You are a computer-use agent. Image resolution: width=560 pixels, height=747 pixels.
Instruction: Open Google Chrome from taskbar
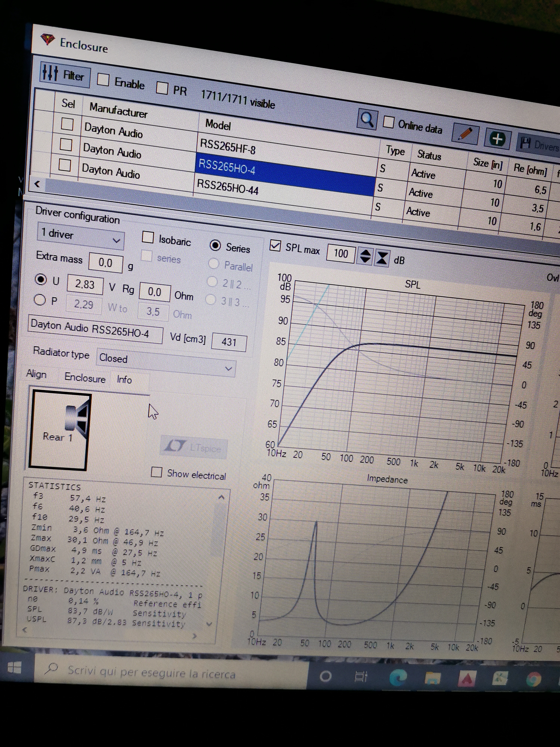coord(534,679)
